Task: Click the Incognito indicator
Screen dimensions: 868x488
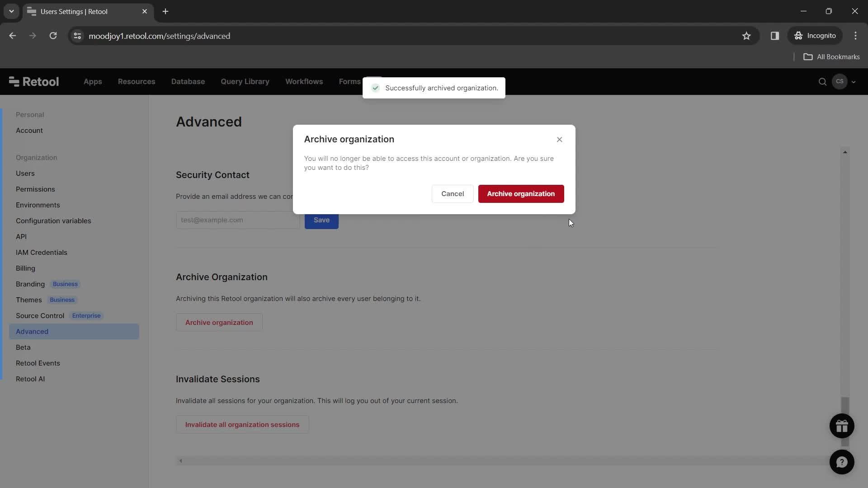Action: [815, 36]
